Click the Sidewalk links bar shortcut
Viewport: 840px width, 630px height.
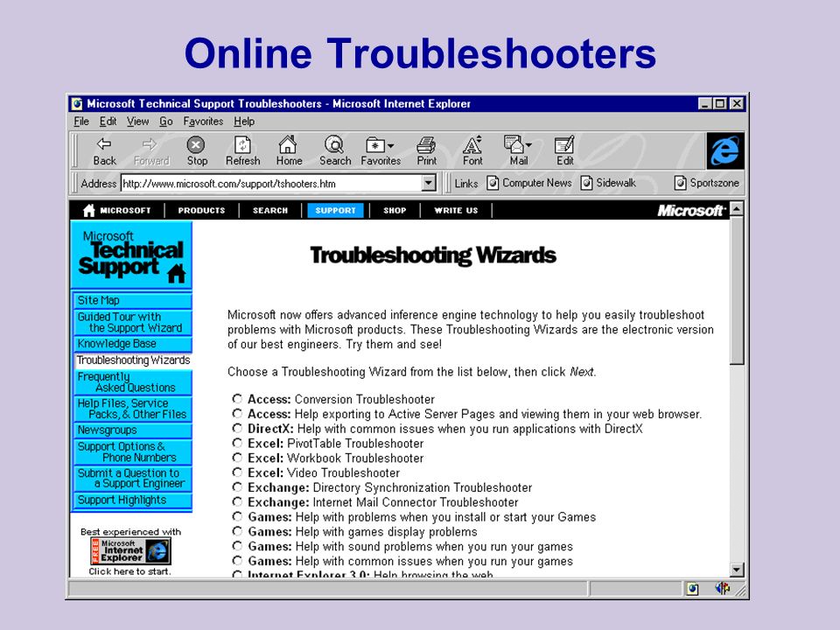click(609, 183)
